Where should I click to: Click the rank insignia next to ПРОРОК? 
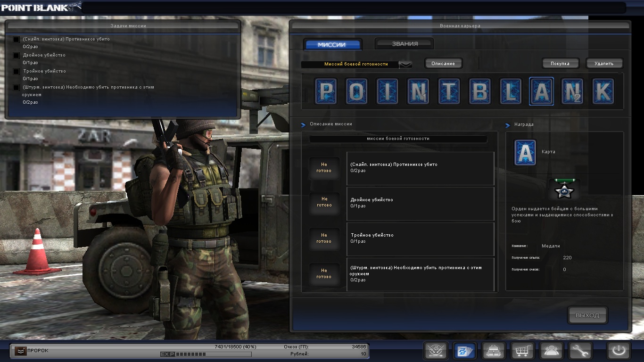[20, 351]
